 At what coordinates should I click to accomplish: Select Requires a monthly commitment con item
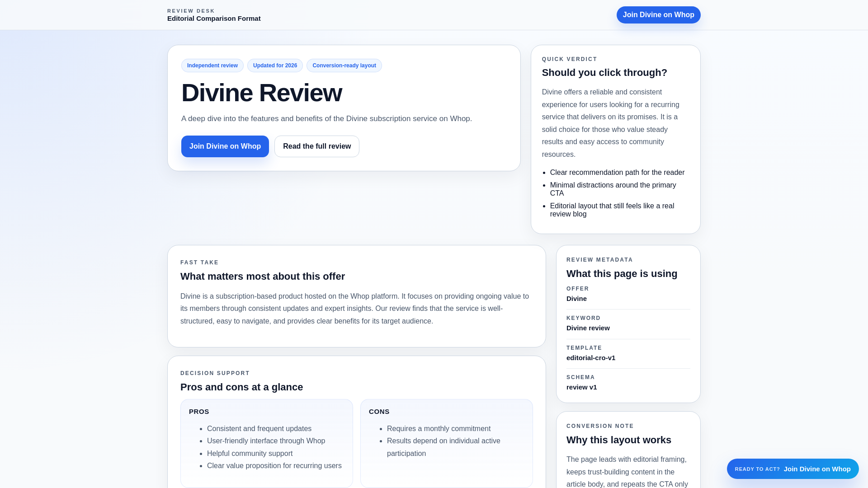[x=439, y=429]
